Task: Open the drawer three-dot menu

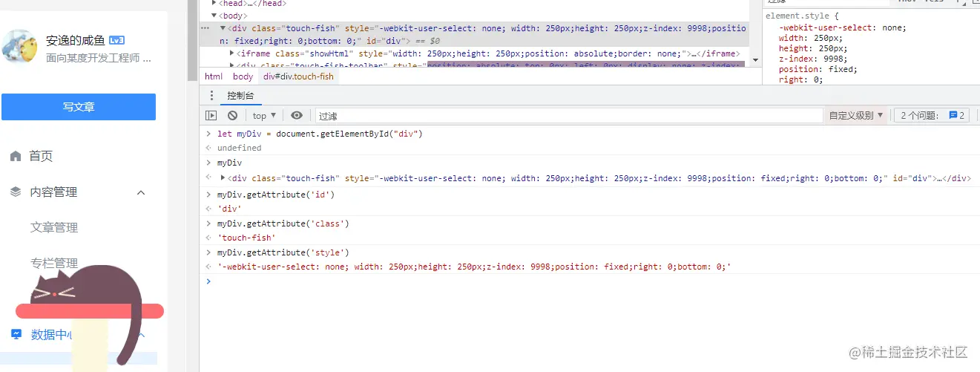Action: click(211, 95)
